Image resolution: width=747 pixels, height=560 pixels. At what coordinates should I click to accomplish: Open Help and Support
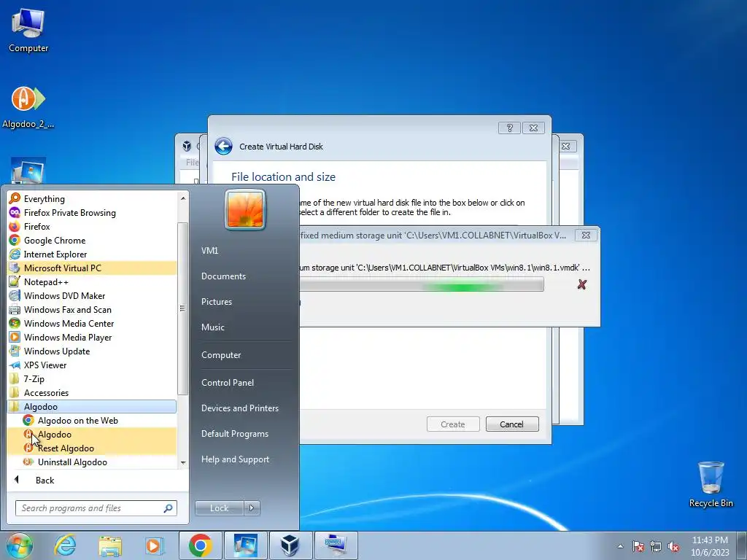[x=235, y=459]
